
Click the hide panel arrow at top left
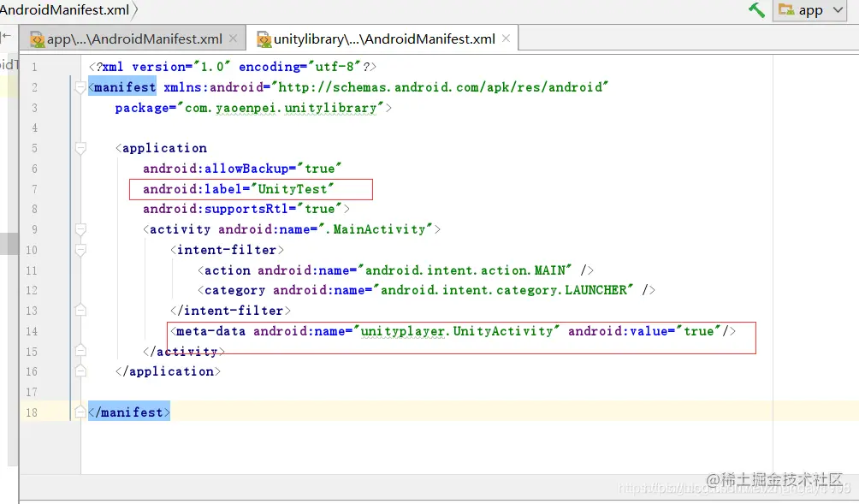(6, 36)
